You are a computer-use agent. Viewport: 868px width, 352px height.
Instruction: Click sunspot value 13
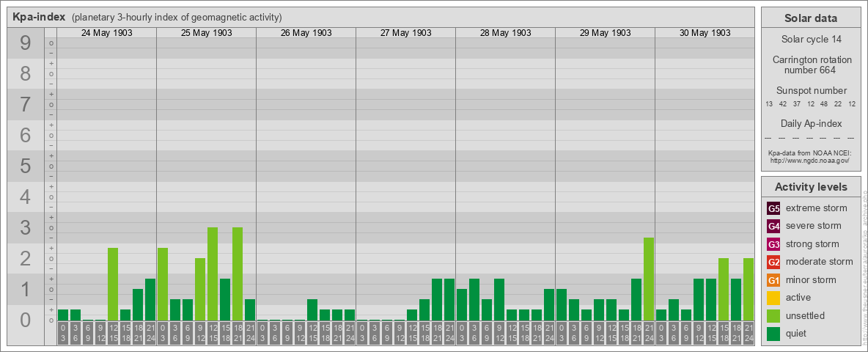click(x=769, y=104)
